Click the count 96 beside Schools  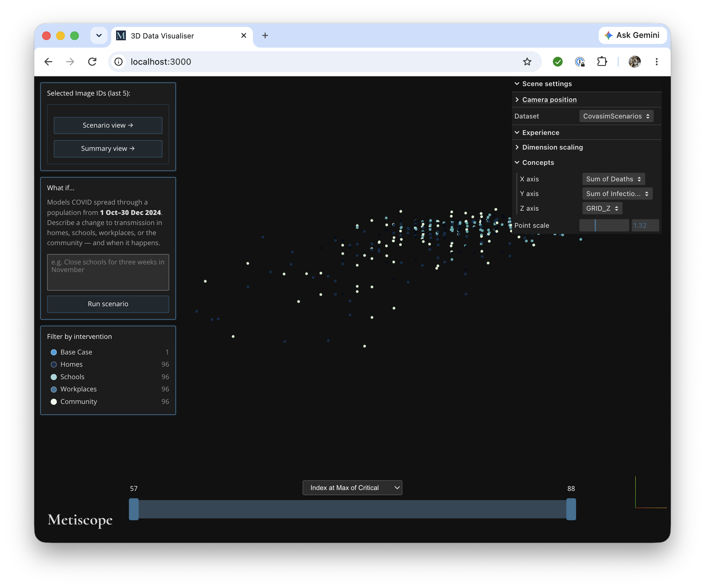165,377
